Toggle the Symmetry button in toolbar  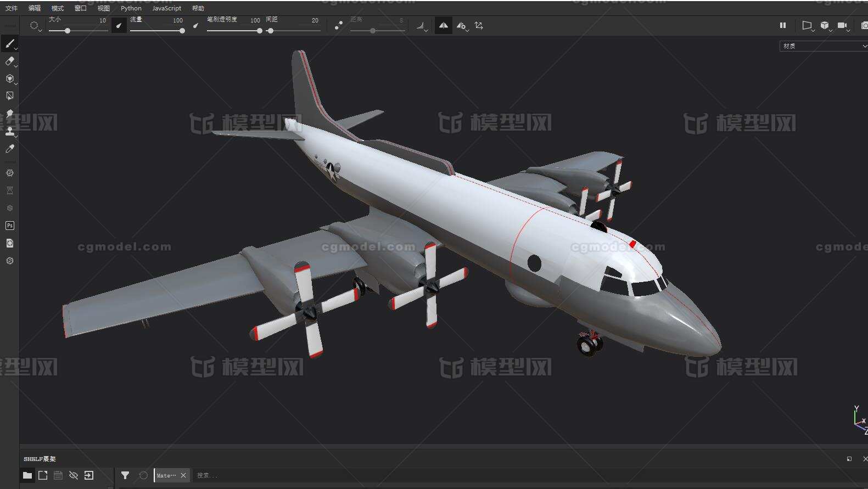click(x=443, y=25)
